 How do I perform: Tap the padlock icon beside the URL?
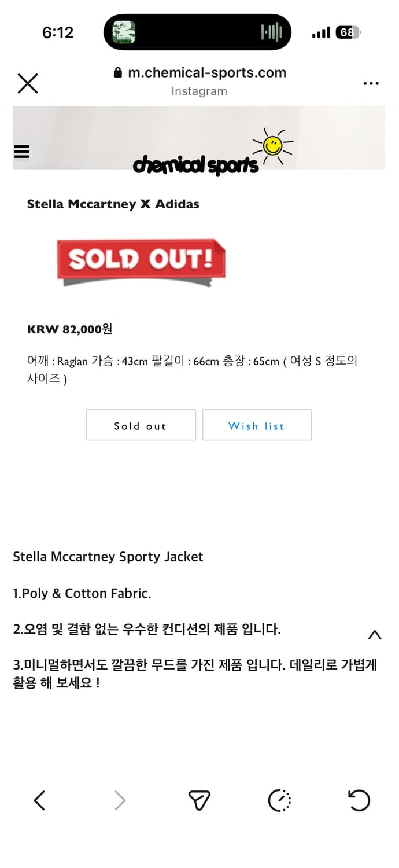(117, 72)
